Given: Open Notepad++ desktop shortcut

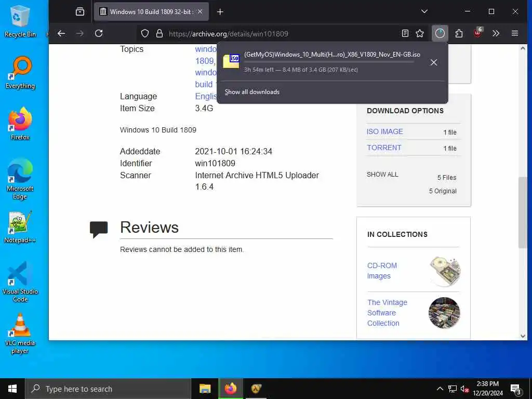Looking at the screenshot, I should [x=20, y=227].
